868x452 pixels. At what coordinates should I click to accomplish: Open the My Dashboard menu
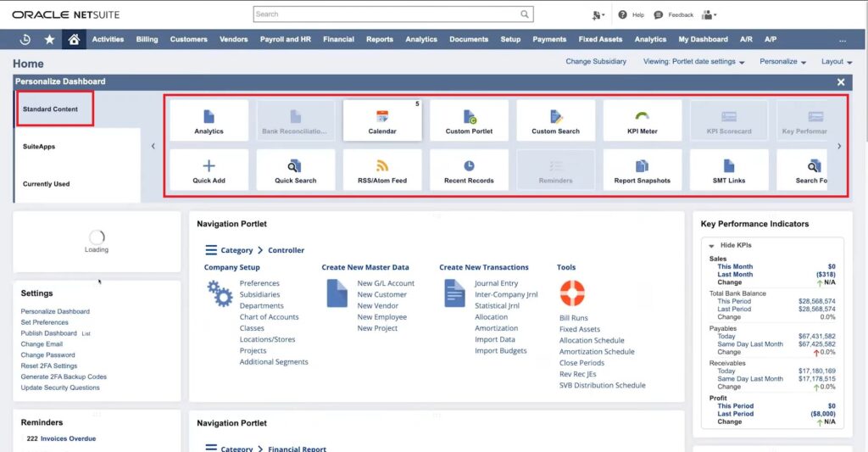pos(703,39)
